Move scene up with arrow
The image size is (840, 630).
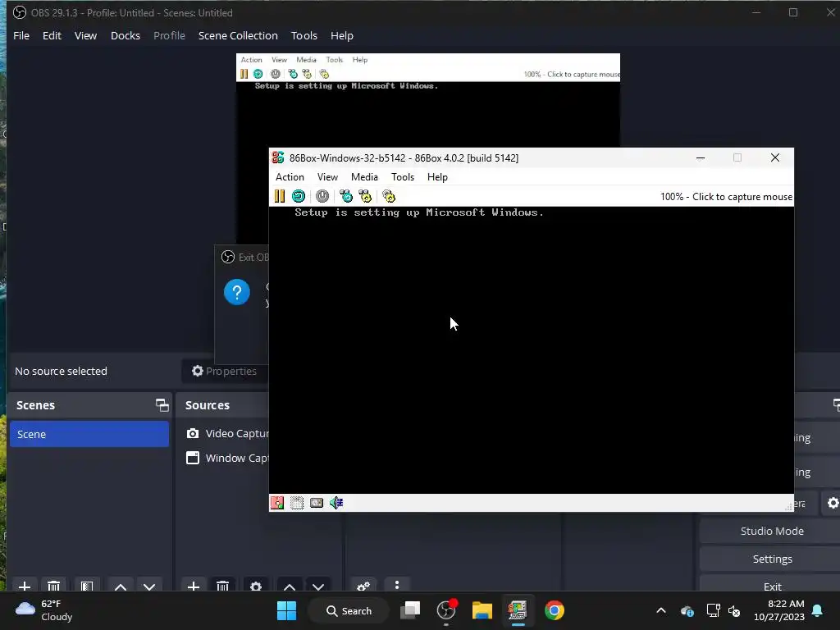(x=121, y=586)
